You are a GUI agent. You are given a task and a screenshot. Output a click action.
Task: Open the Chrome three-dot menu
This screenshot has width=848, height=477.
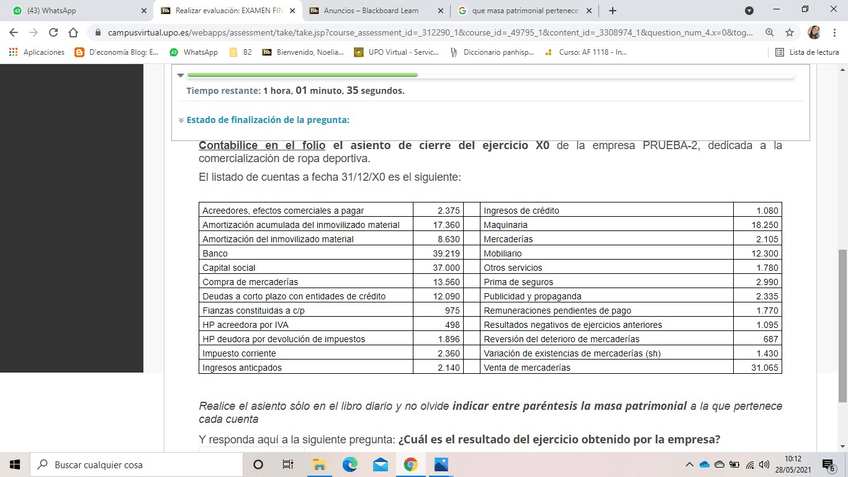coord(835,32)
